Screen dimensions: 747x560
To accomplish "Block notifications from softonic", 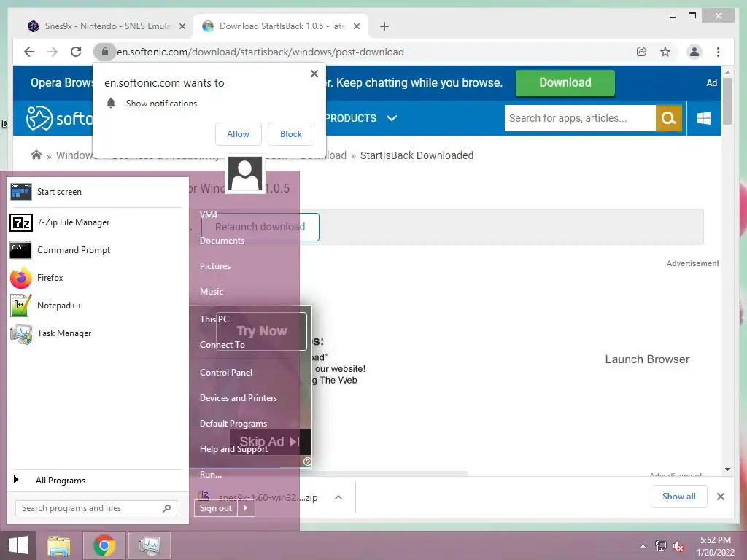I will pos(290,134).
